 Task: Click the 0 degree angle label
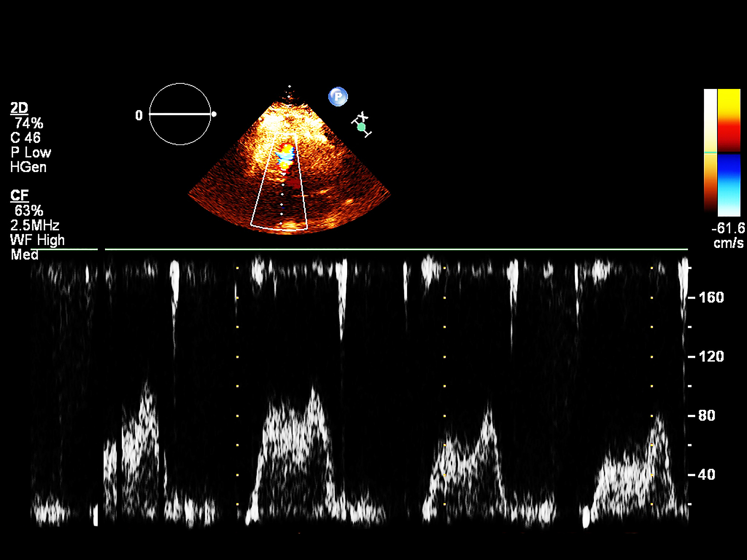139,116
